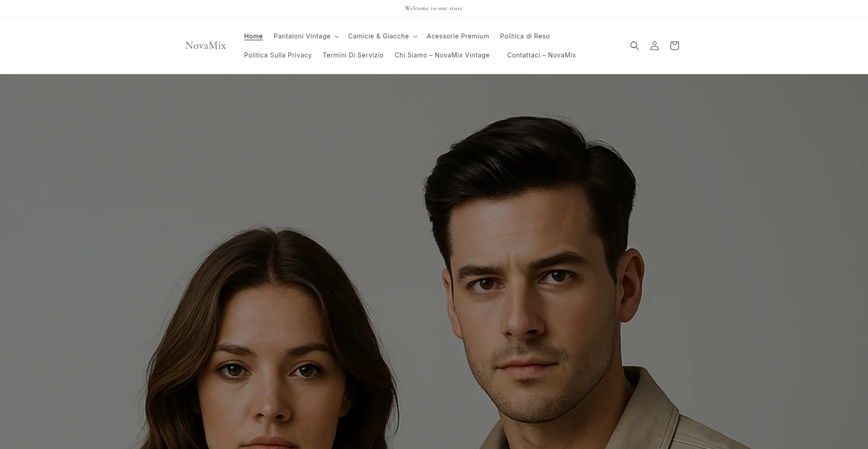Go to the Home menu item
The image size is (868, 449).
click(x=253, y=36)
